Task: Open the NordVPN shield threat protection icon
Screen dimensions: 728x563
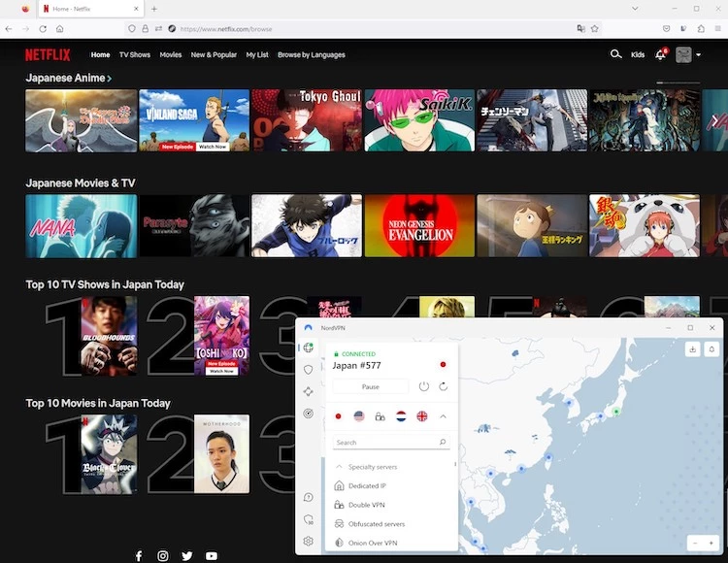Action: coord(309,370)
